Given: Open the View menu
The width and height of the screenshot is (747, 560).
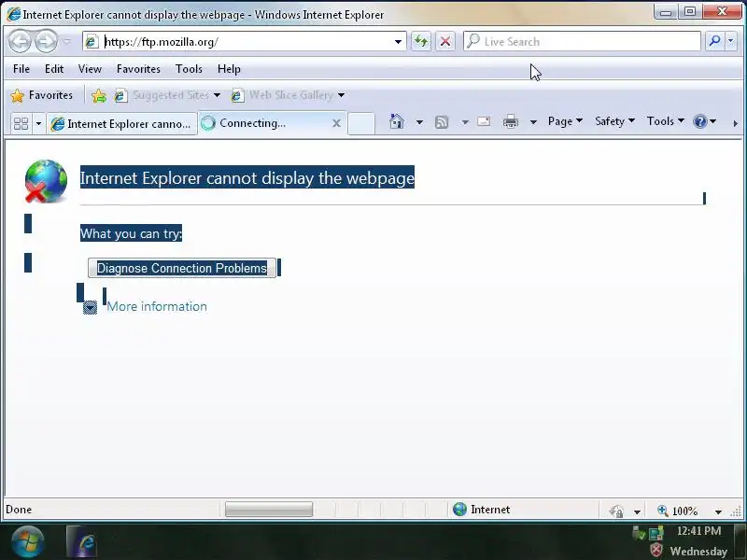Looking at the screenshot, I should tap(90, 69).
